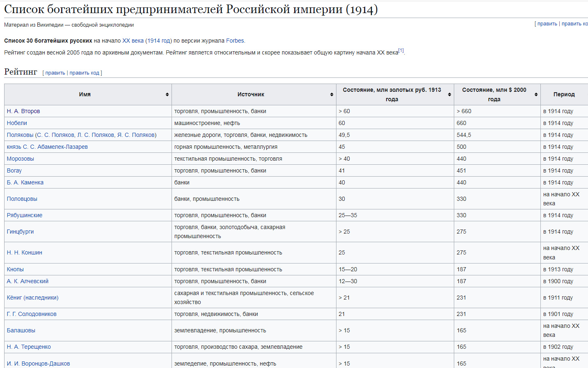Image resolution: width=588 pixels, height=368 pixels.
Task: Open the С. С. Поляков link
Action: (x=56, y=135)
